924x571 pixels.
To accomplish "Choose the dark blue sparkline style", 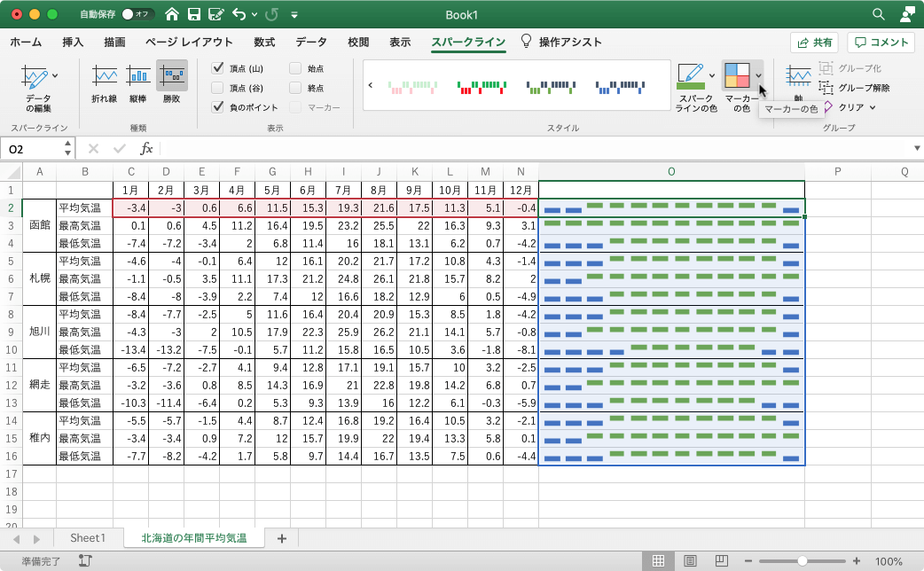I will click(x=620, y=87).
